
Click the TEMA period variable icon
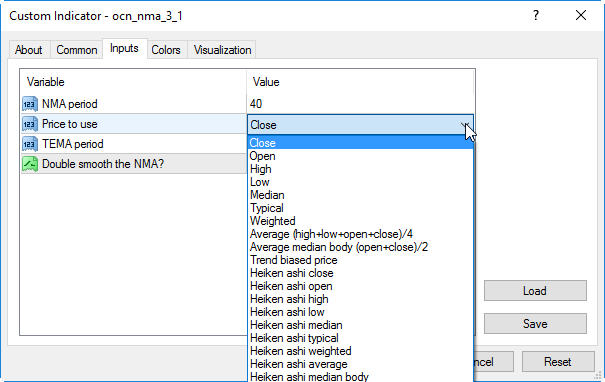pyautogui.click(x=30, y=144)
